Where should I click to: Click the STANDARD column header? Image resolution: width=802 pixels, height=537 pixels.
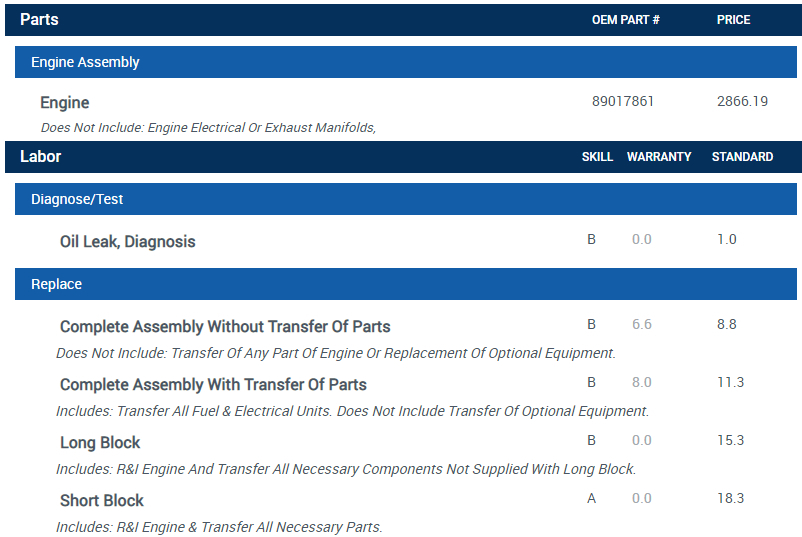click(x=742, y=157)
